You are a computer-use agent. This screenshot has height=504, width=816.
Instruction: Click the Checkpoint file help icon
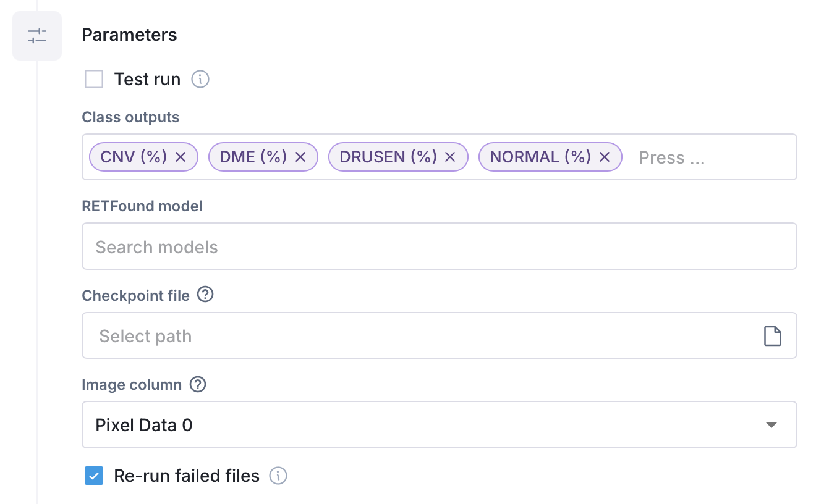(x=205, y=295)
